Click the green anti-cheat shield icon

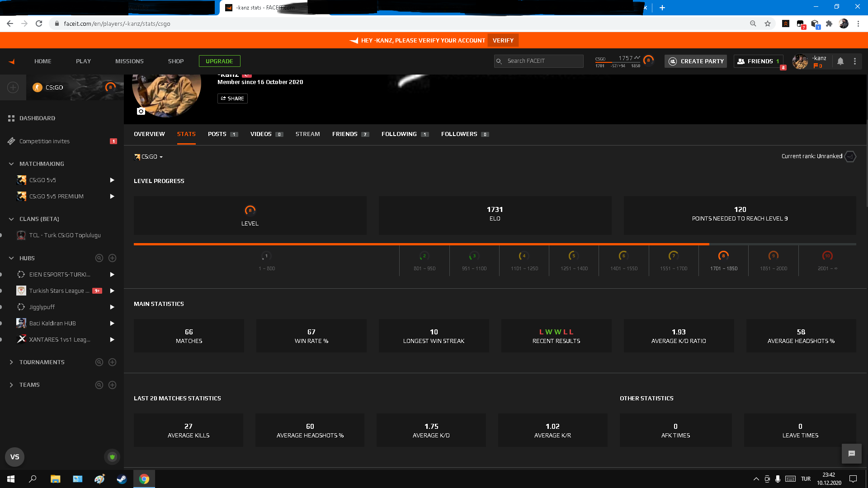click(x=112, y=457)
